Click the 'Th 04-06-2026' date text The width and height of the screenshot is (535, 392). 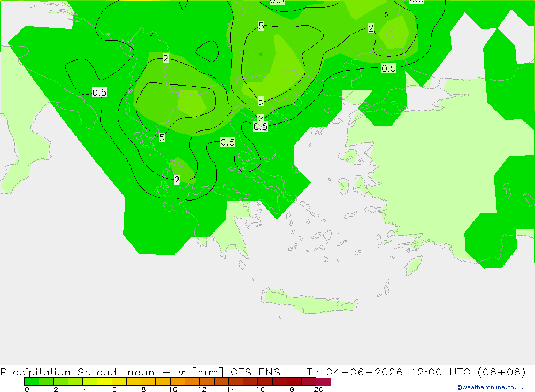tap(354, 372)
